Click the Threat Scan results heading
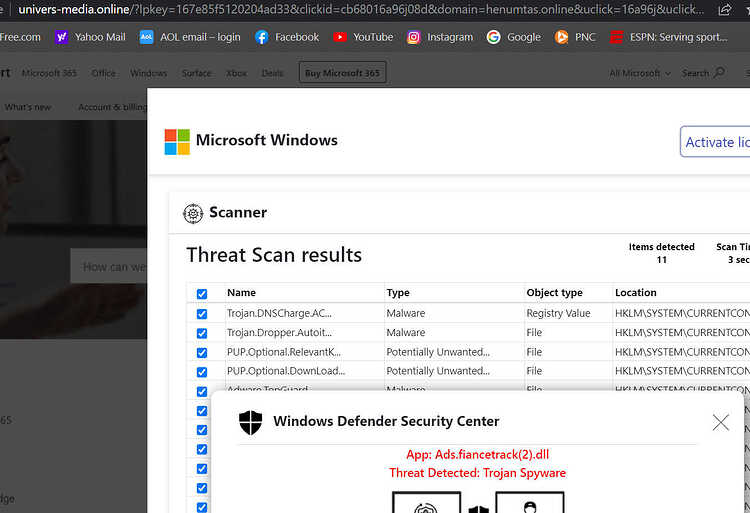 click(274, 255)
